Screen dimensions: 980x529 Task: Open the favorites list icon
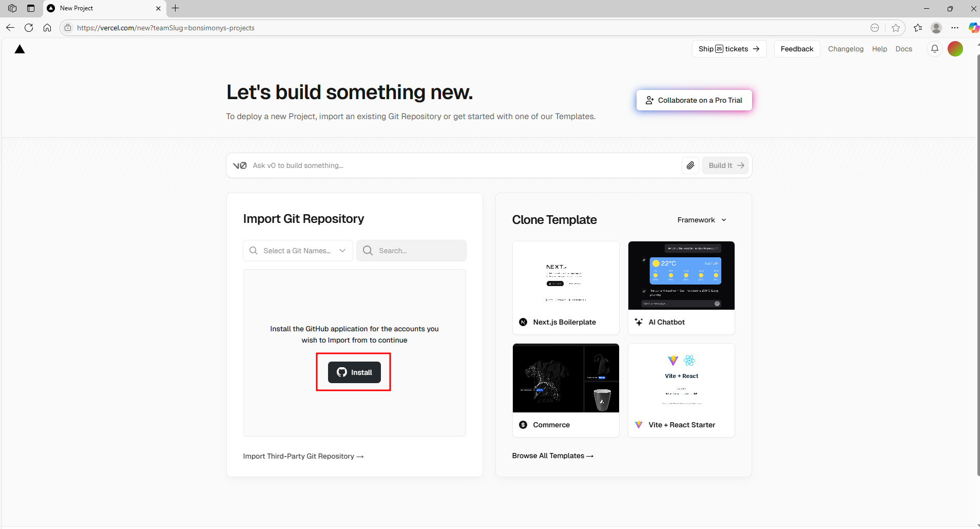click(918, 28)
